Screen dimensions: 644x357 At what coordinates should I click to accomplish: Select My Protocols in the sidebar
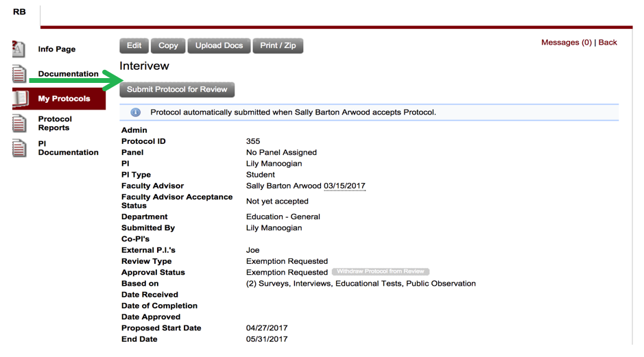pyautogui.click(x=64, y=99)
